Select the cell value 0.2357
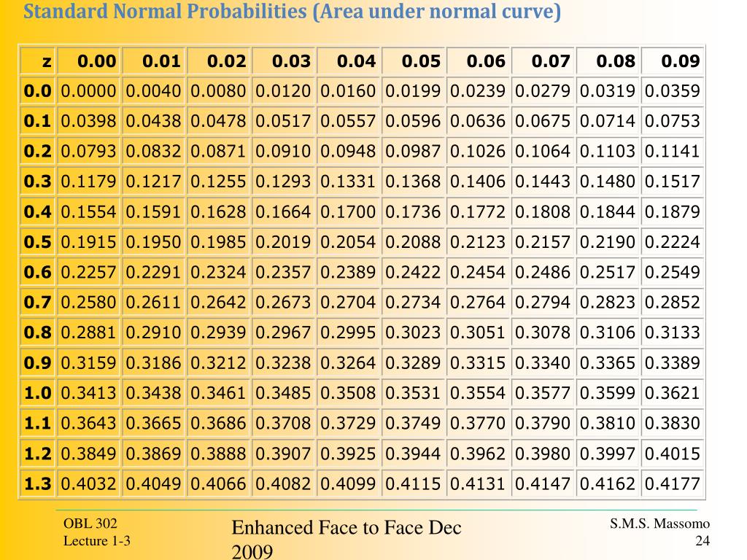Viewport: 747px width, 560px height. coord(284,273)
